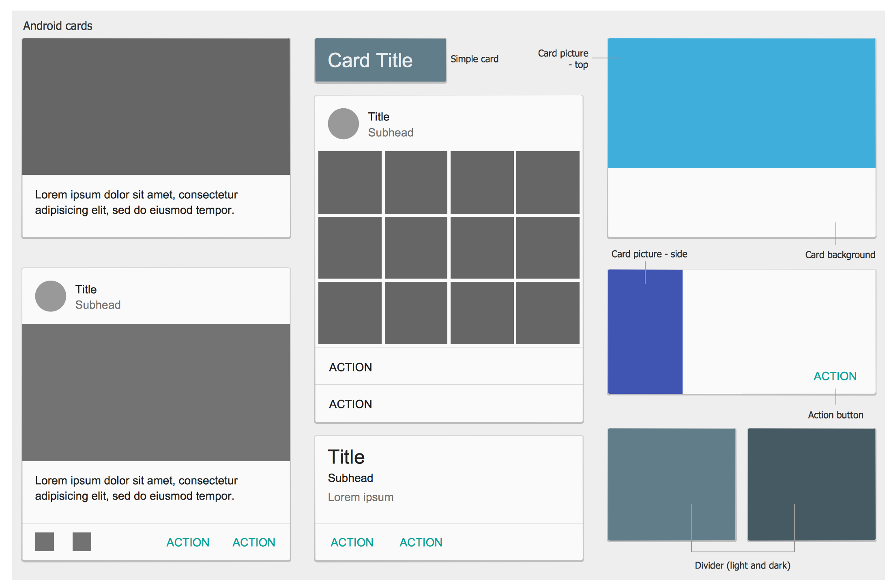The image size is (889, 588).
Task: Select the light blue-gray divider swatch
Action: 671,484
